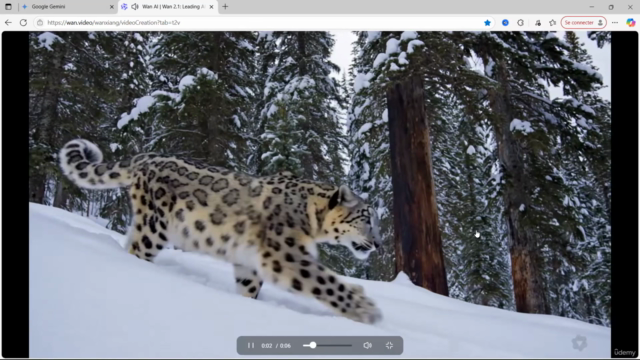Image resolution: width=640 pixels, height=360 pixels.
Task: Minimize the browser window
Action: [x=592, y=7]
